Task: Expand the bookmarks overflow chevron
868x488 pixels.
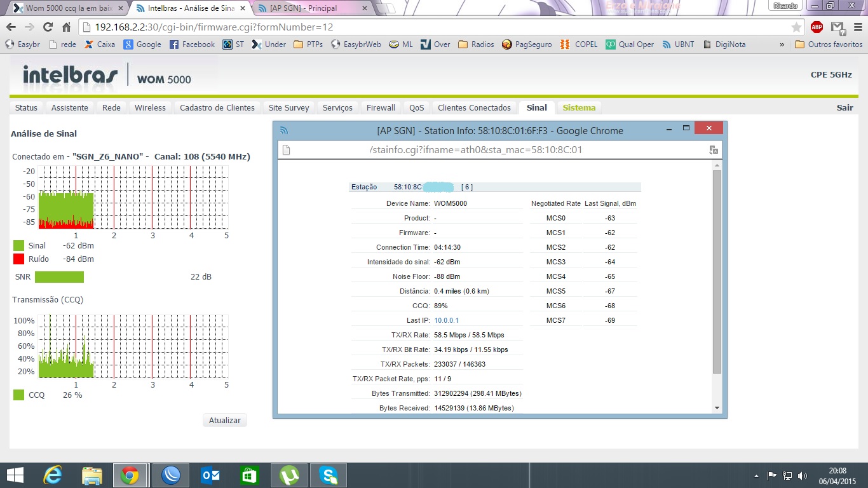Action: pyautogui.click(x=782, y=44)
